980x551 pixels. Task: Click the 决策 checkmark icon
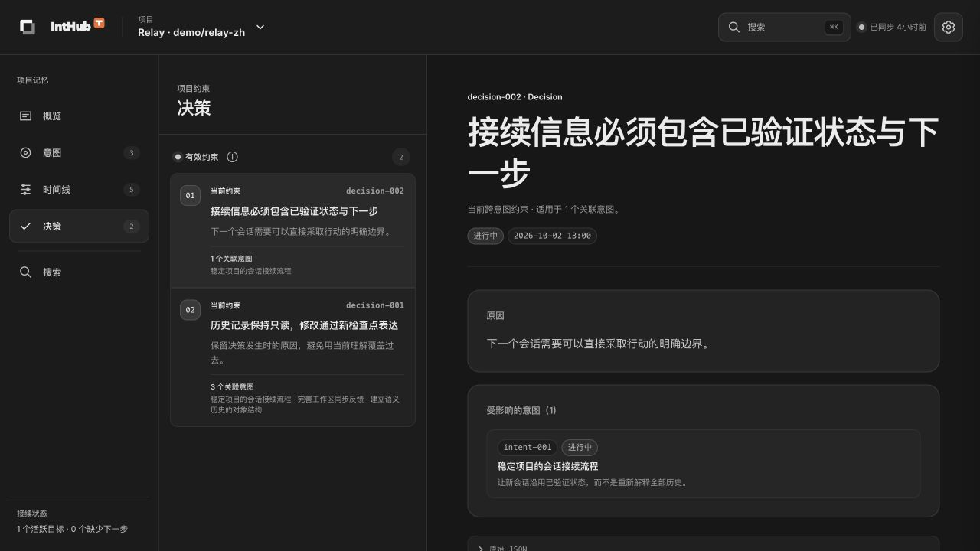click(x=25, y=226)
